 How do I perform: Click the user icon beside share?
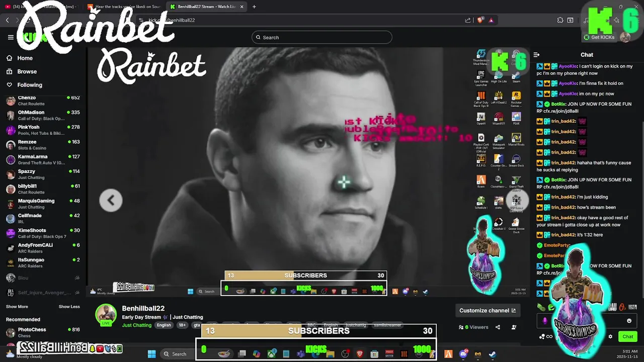tap(514, 327)
